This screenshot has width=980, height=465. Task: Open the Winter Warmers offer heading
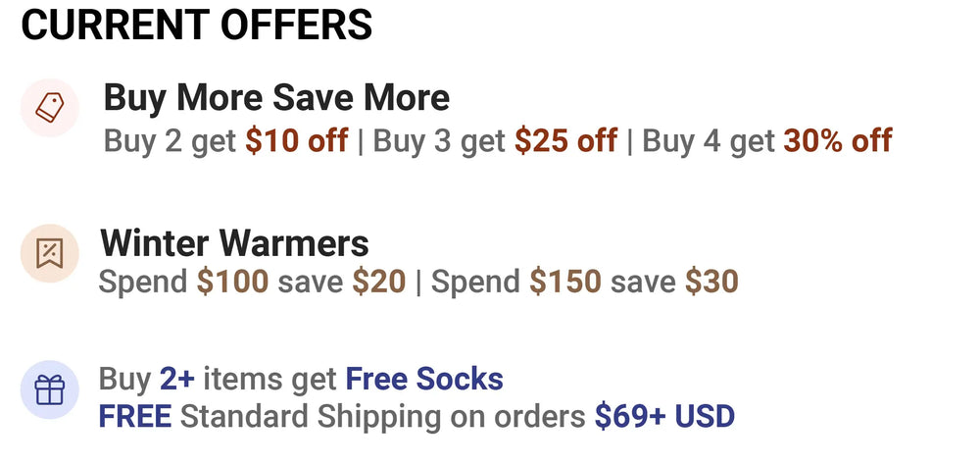pos(234,243)
